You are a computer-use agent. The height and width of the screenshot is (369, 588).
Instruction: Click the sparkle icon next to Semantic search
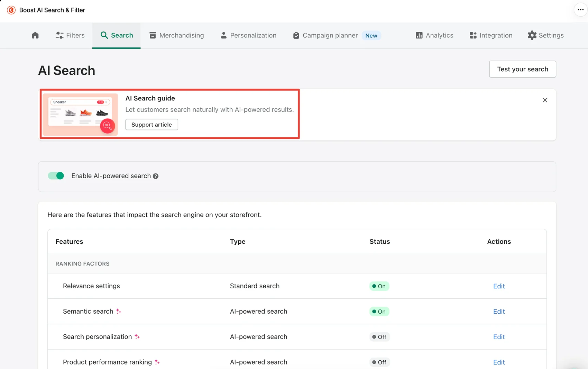click(x=119, y=311)
